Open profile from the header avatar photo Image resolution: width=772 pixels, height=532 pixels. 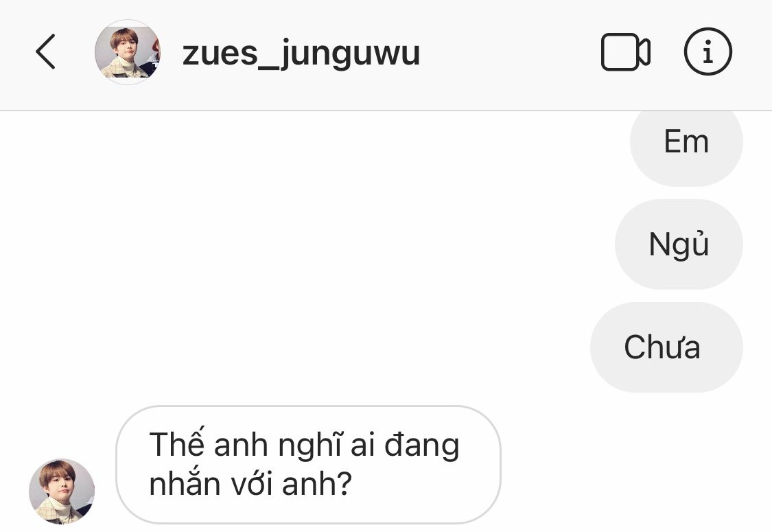point(128,52)
